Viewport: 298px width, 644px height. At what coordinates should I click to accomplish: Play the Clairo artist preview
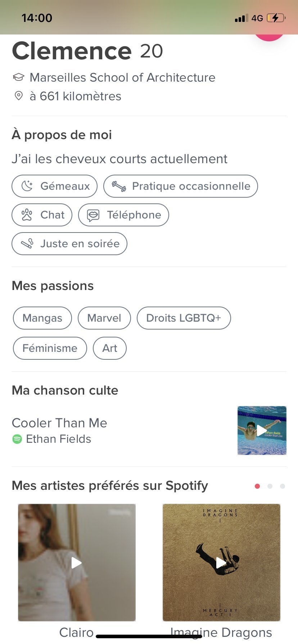coord(77,562)
